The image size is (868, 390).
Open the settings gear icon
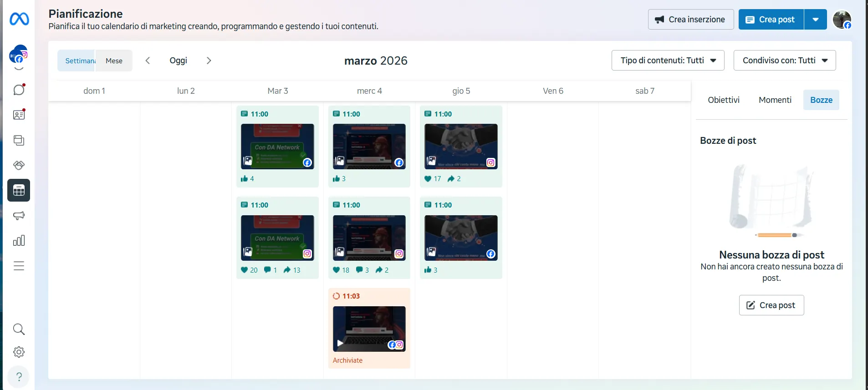tap(19, 352)
